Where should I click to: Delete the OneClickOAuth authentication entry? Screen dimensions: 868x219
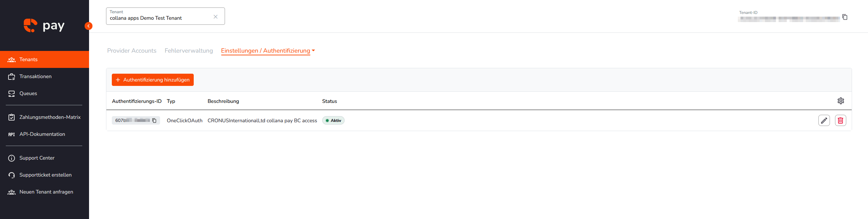(840, 121)
